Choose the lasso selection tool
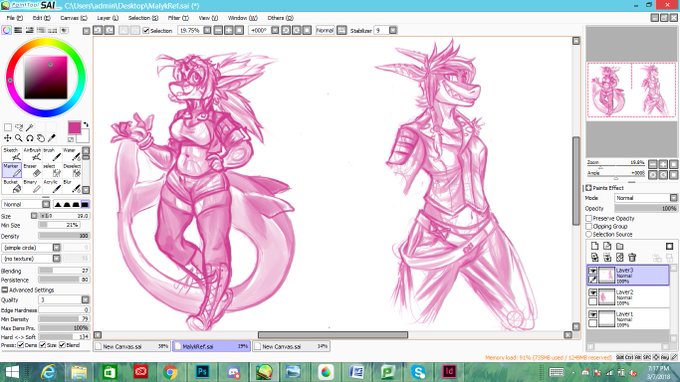This screenshot has width=680, height=382. 19,127
